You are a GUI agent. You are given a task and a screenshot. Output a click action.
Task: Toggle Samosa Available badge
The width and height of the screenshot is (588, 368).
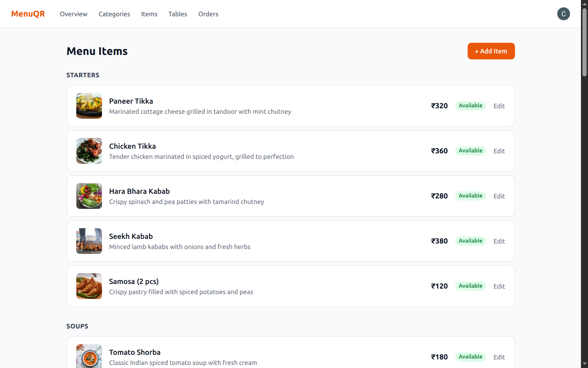click(x=470, y=286)
